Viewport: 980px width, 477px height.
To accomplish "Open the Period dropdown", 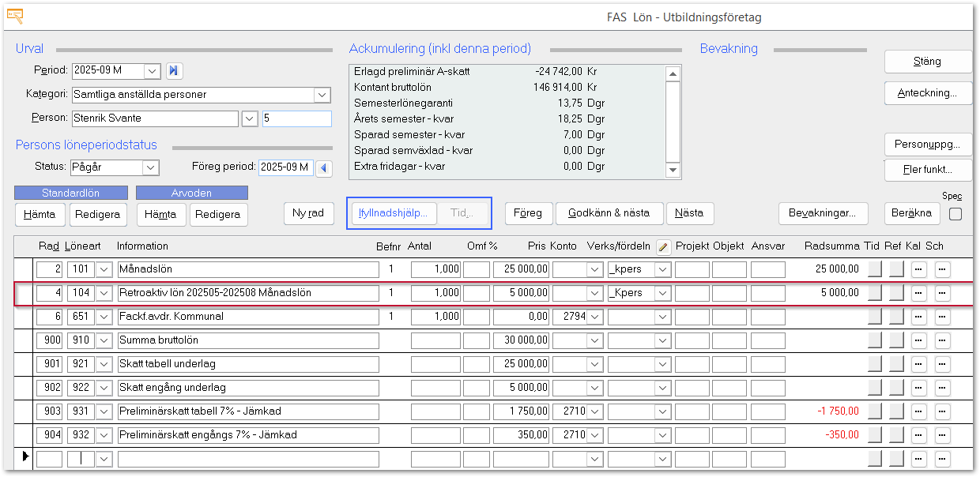I will [x=153, y=71].
